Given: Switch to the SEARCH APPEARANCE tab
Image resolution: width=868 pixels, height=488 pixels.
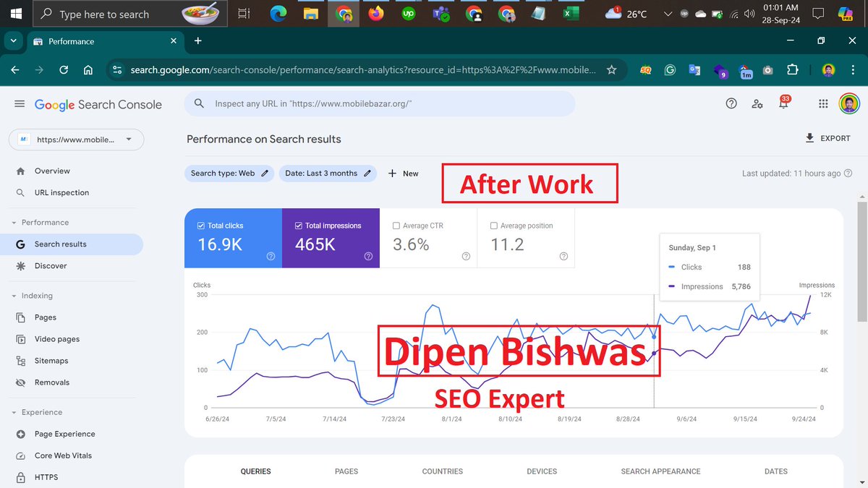Looking at the screenshot, I should pos(660,471).
